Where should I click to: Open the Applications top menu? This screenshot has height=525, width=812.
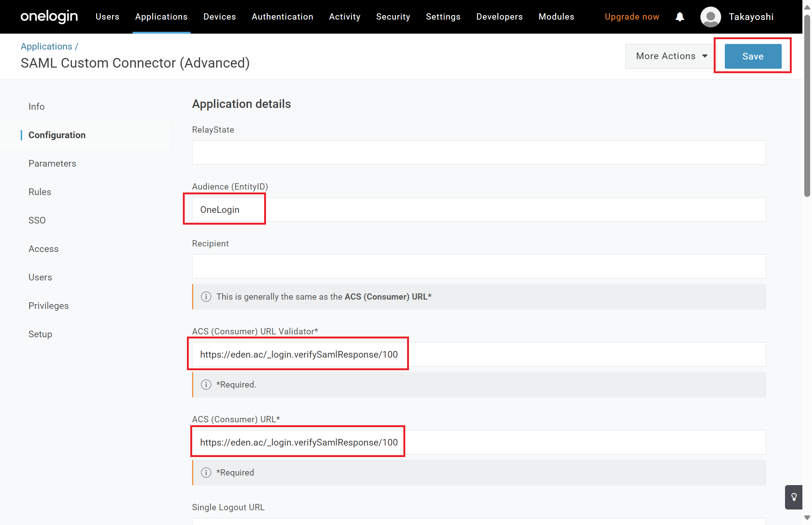pos(161,17)
